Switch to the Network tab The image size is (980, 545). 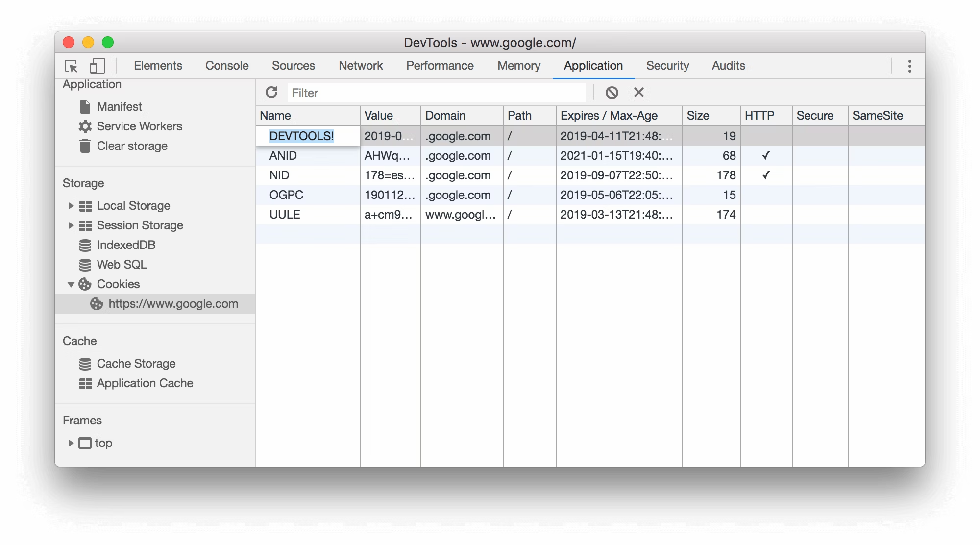click(x=360, y=66)
